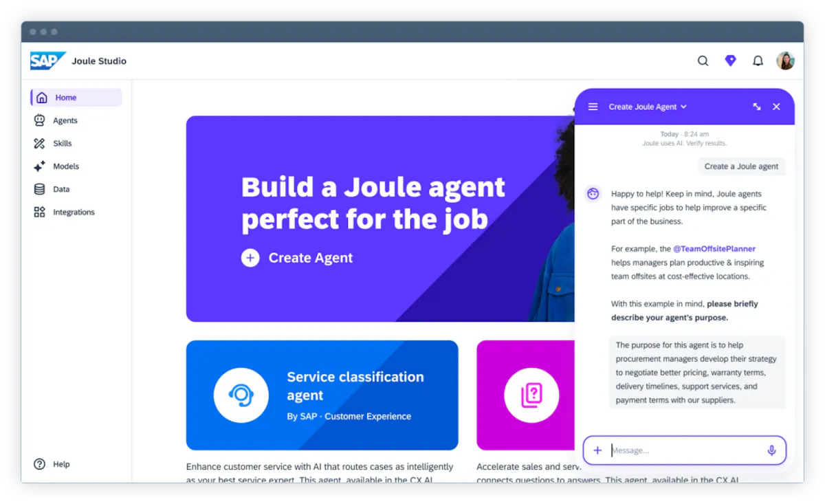Image resolution: width=825 pixels, height=504 pixels.
Task: Click 'Joule uses AI. Verify results.' notice
Action: [684, 143]
